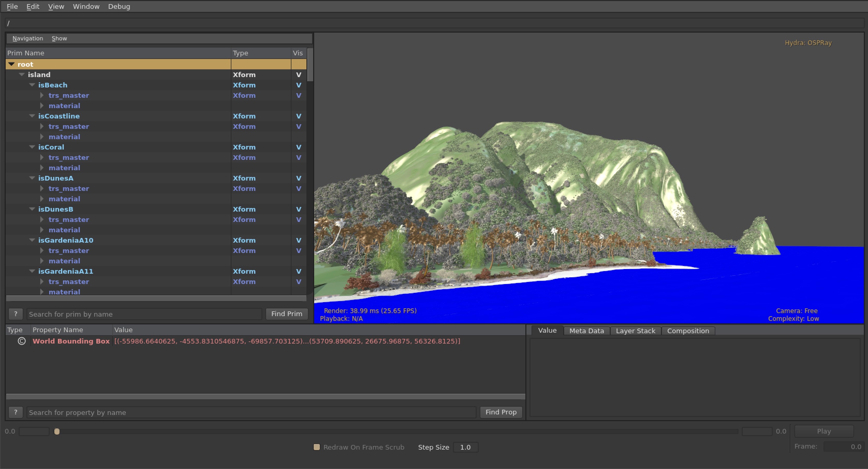Select the World Bounding Box property
The image size is (868, 469).
(71, 341)
